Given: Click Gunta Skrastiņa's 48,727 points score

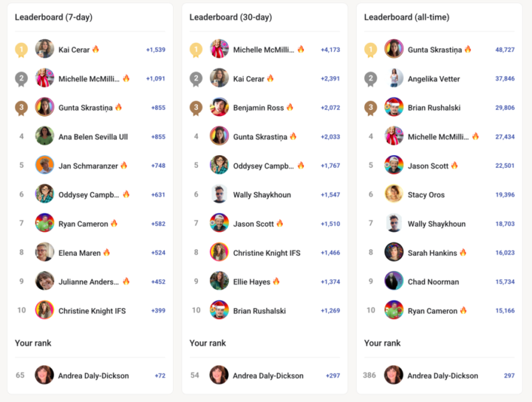Looking at the screenshot, I should 505,50.
